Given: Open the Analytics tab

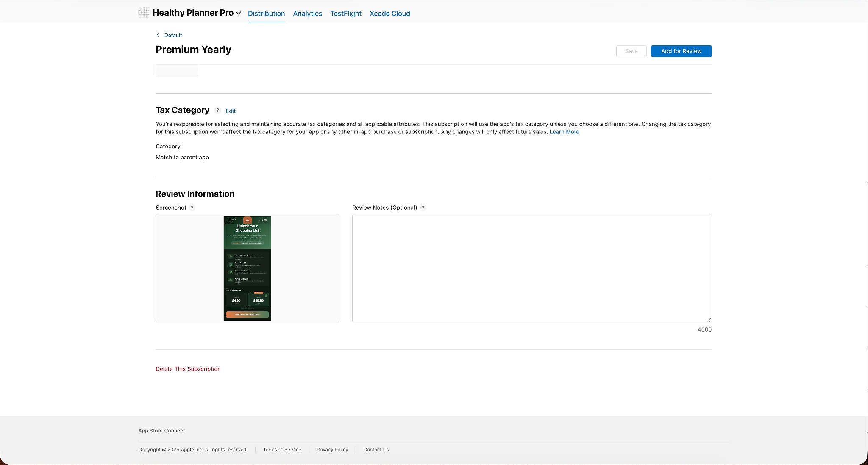Looking at the screenshot, I should point(307,14).
